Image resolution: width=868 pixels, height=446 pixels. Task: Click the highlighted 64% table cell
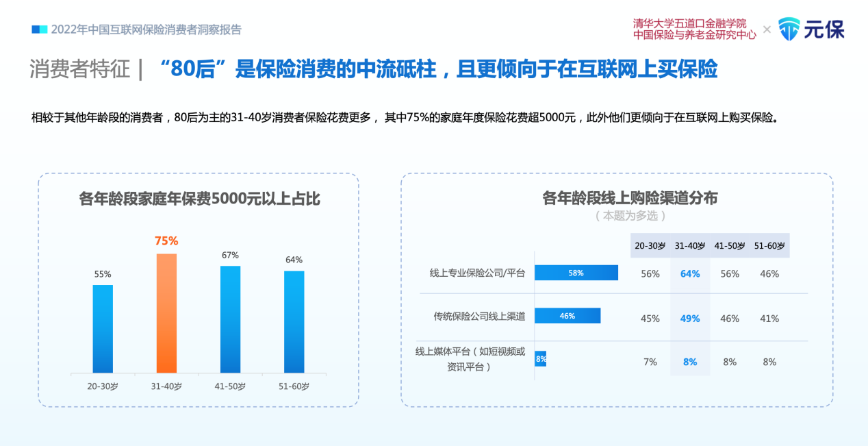[x=690, y=273]
